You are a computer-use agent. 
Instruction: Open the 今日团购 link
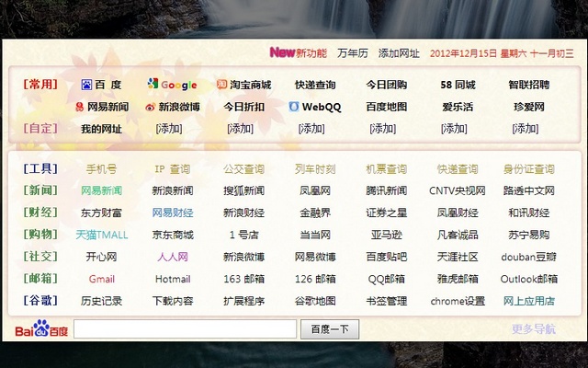point(386,85)
